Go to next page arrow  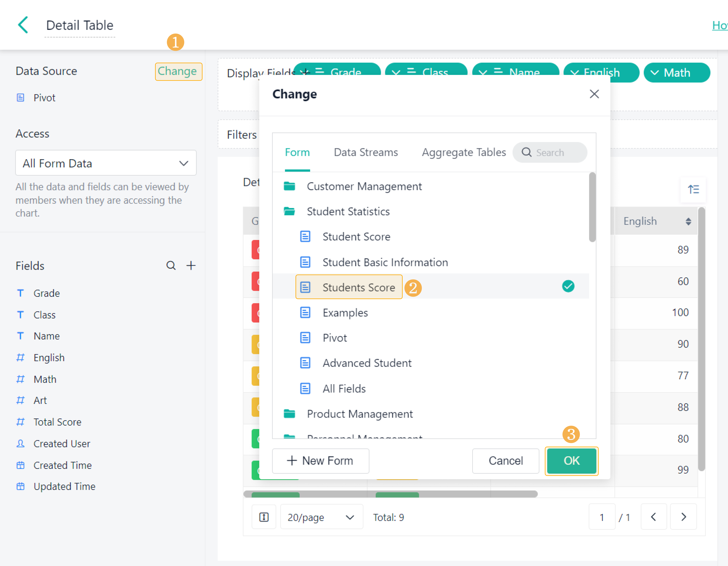tap(683, 517)
